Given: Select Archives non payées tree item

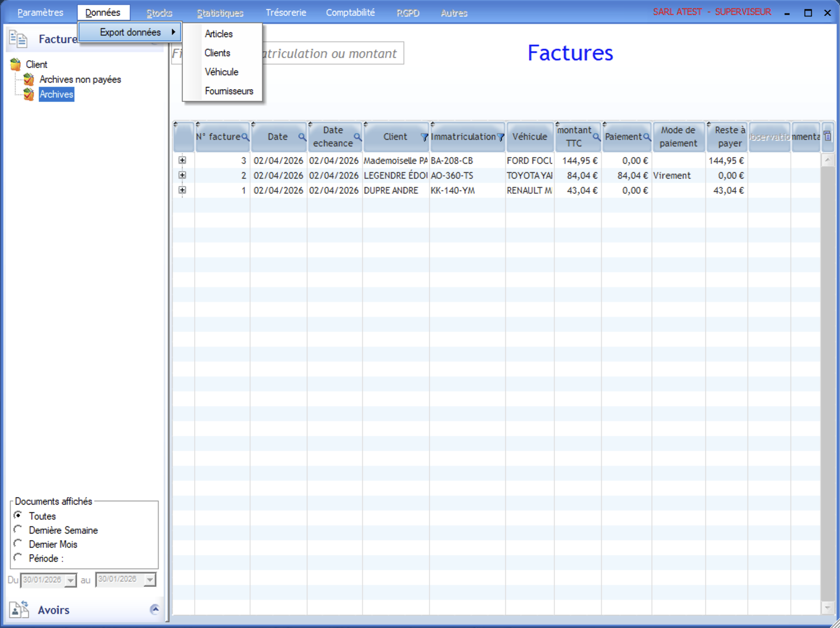Looking at the screenshot, I should [x=80, y=79].
